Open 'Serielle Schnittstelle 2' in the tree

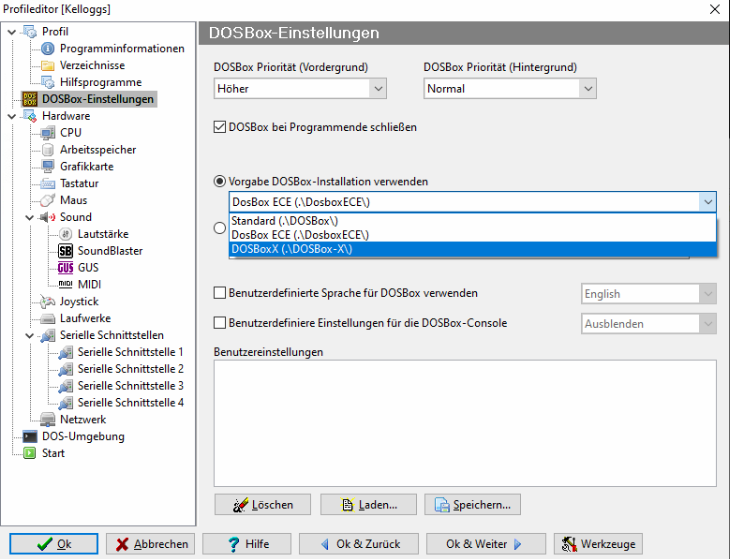pyautogui.click(x=130, y=369)
